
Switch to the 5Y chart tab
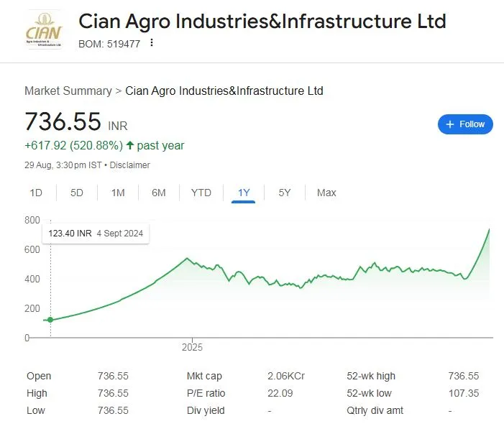pyautogui.click(x=285, y=193)
